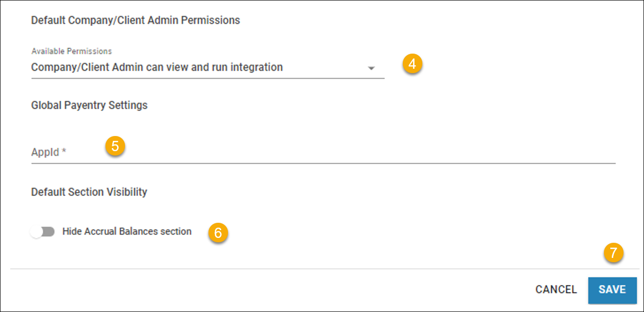Viewport: 644px width, 312px height.
Task: Click the numbered callout 5 badge
Action: tap(116, 146)
